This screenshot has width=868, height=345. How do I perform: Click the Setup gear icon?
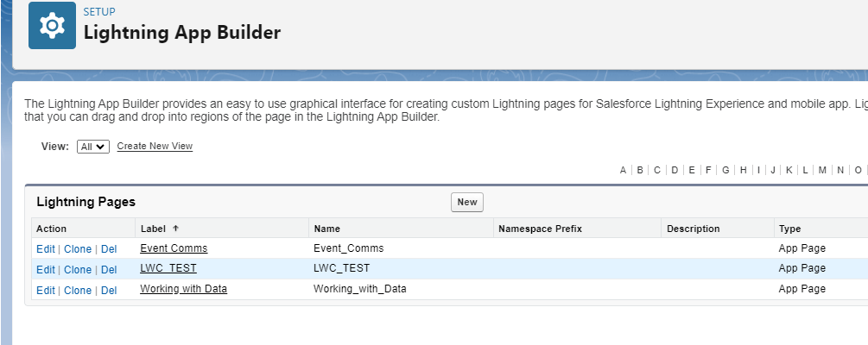[52, 25]
